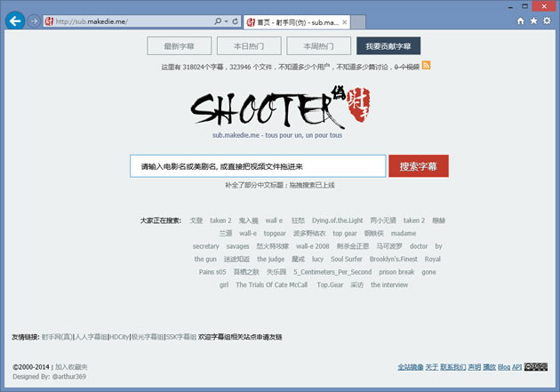Search the trending tag prison break

tap(396, 272)
